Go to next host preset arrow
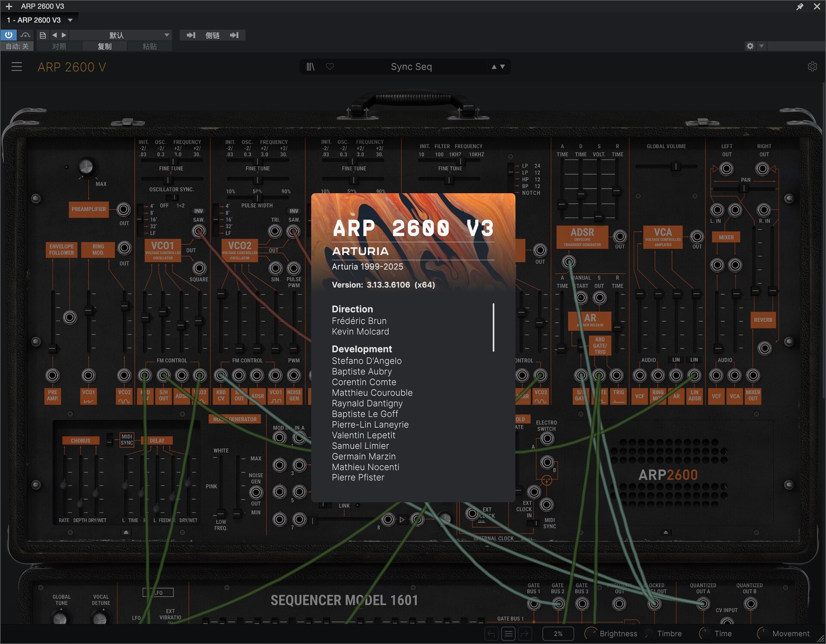 (x=64, y=35)
